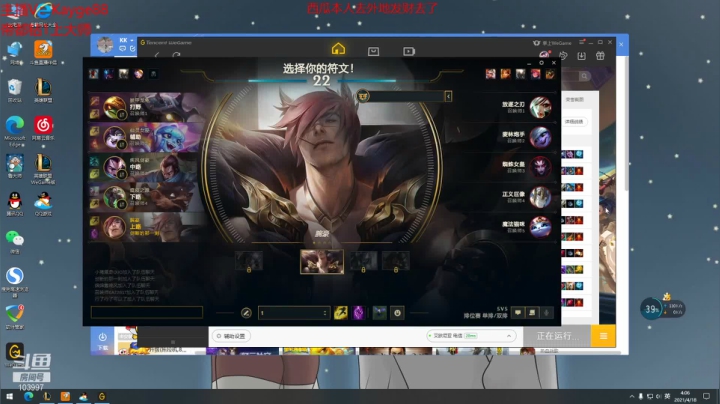
Task: Open the WeGame video icon tab
Action: (x=409, y=51)
